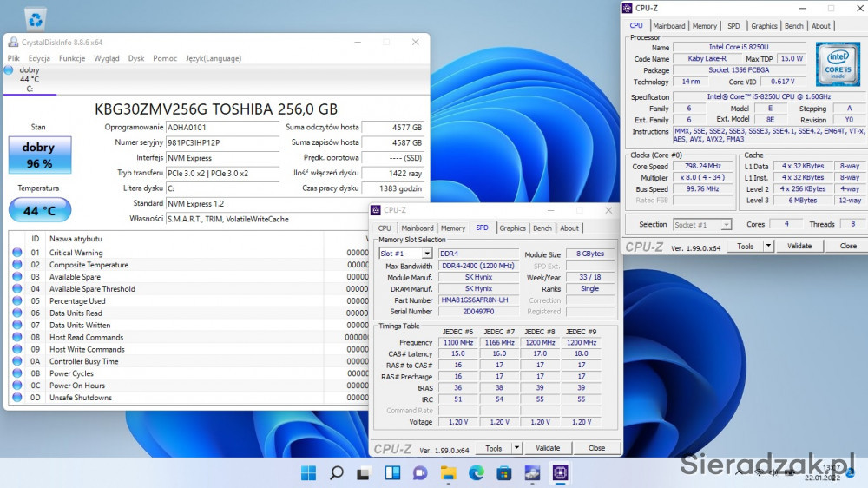The height and width of the screenshot is (488, 868).
Task: Select the Critical Warning status circle
Action: (x=17, y=253)
